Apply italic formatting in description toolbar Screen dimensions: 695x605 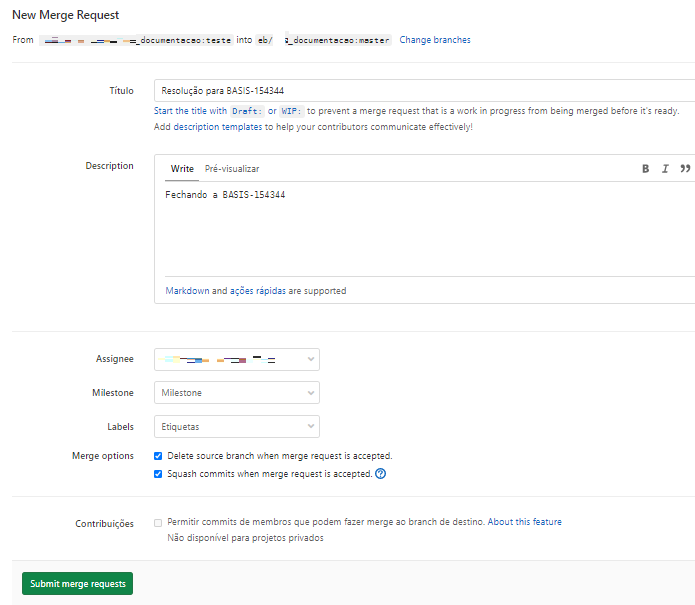point(665,168)
